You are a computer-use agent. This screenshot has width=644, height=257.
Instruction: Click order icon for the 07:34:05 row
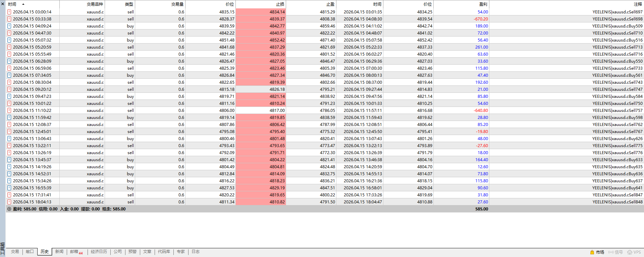(x=9, y=75)
